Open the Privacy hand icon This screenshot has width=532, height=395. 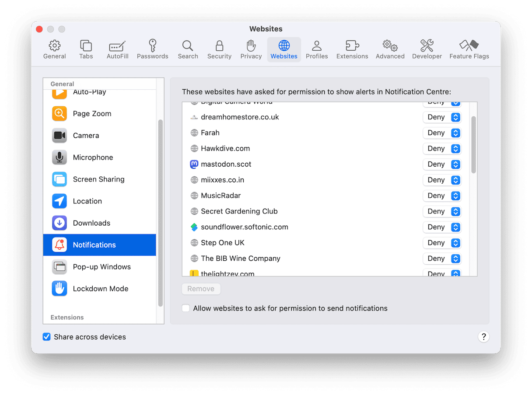tap(251, 45)
